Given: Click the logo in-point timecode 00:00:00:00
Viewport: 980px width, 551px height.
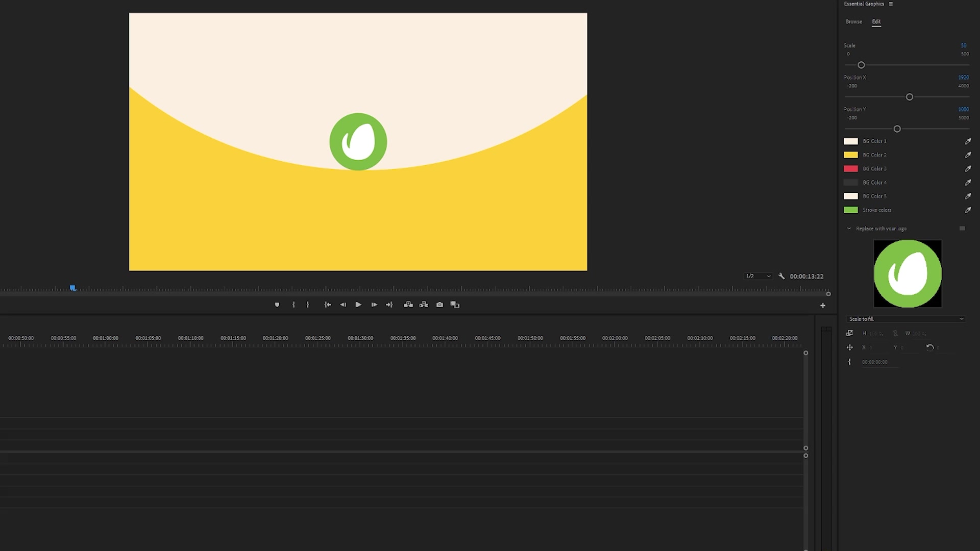Looking at the screenshot, I should [x=874, y=362].
